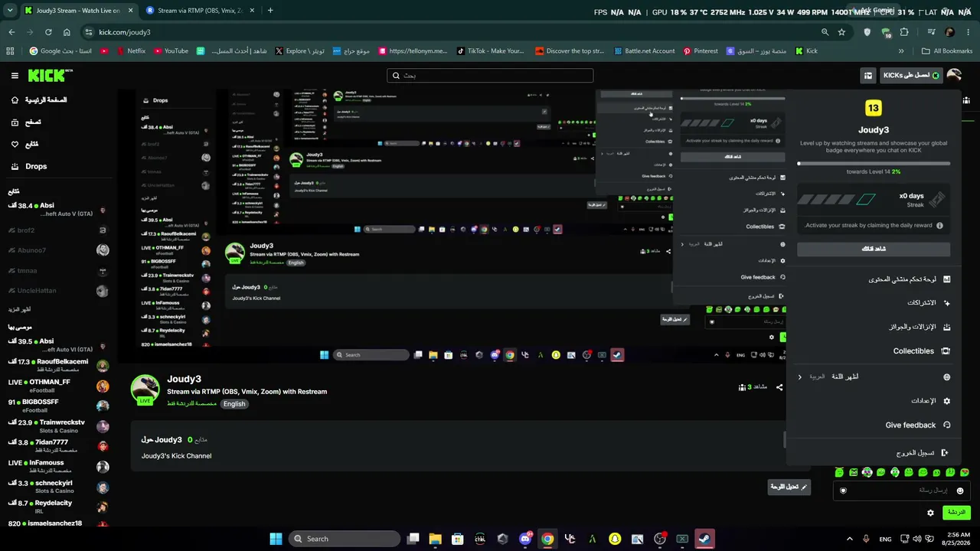Viewport: 980px width, 551px height.
Task: Open the home page sidebar item
Action: (38, 100)
